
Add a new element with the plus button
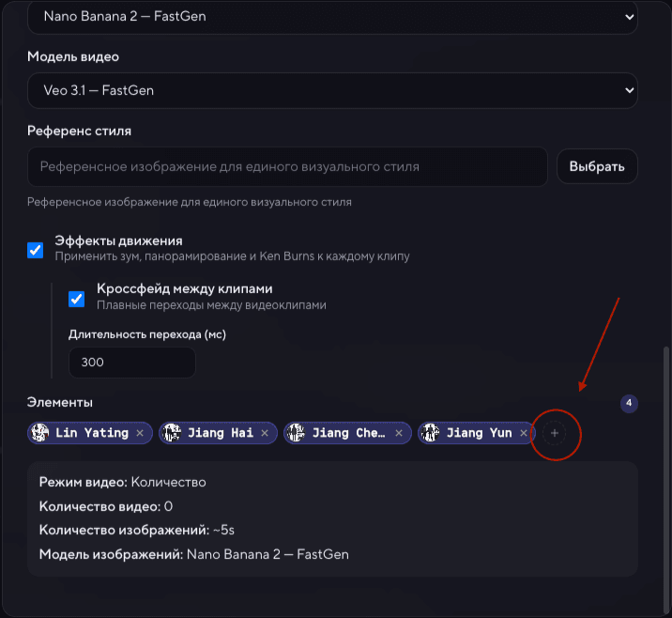point(555,433)
